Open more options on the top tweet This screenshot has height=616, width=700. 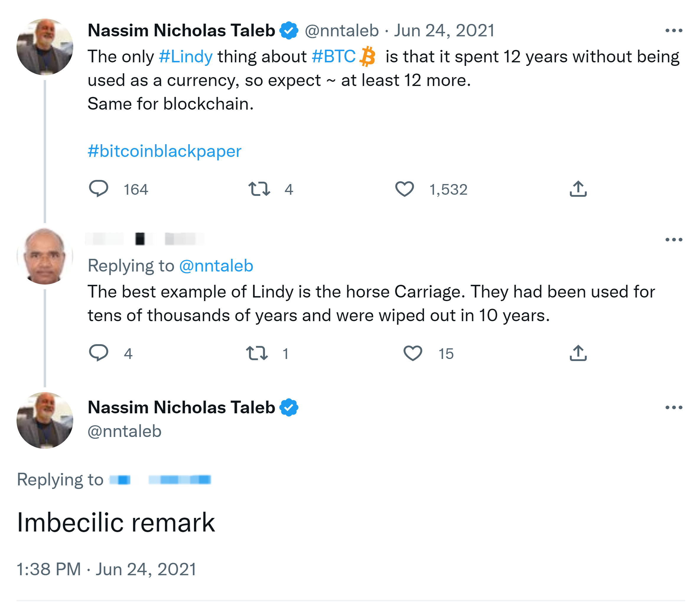coord(674,31)
